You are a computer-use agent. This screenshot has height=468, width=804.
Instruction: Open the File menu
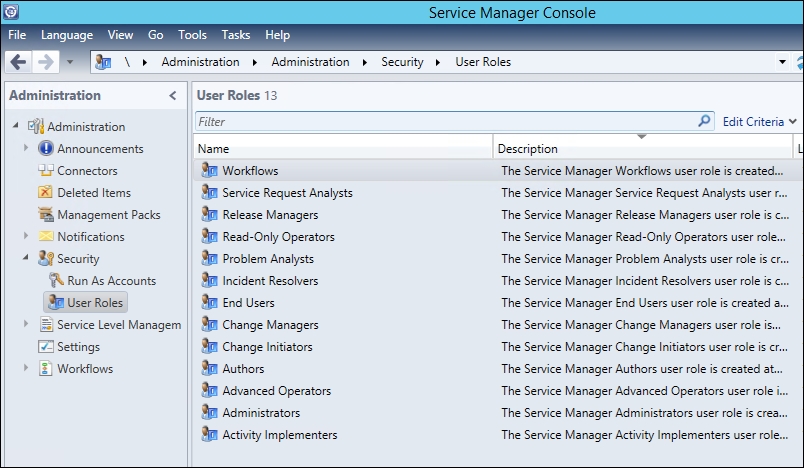tap(17, 35)
